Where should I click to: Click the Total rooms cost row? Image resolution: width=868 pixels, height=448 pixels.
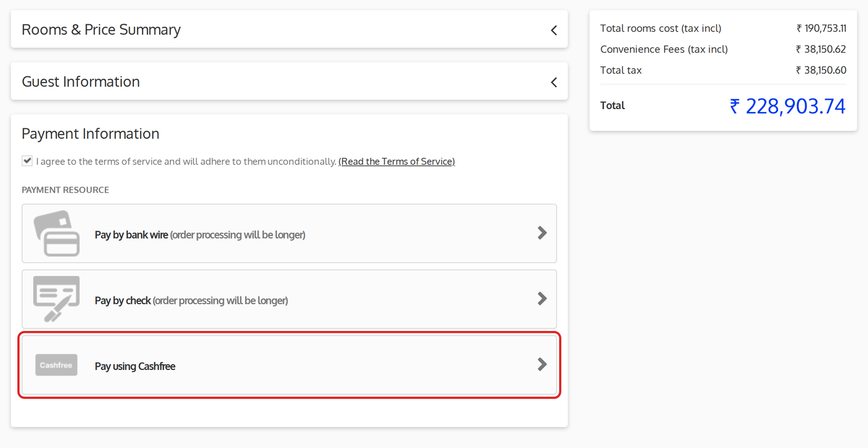723,29
